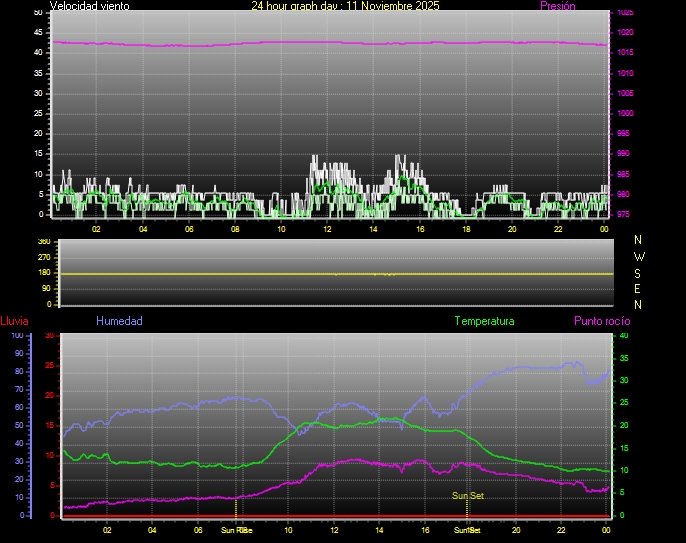686x543 pixels.
Task: Select hour 20 on the bottom graph axis
Action: tap(516, 530)
